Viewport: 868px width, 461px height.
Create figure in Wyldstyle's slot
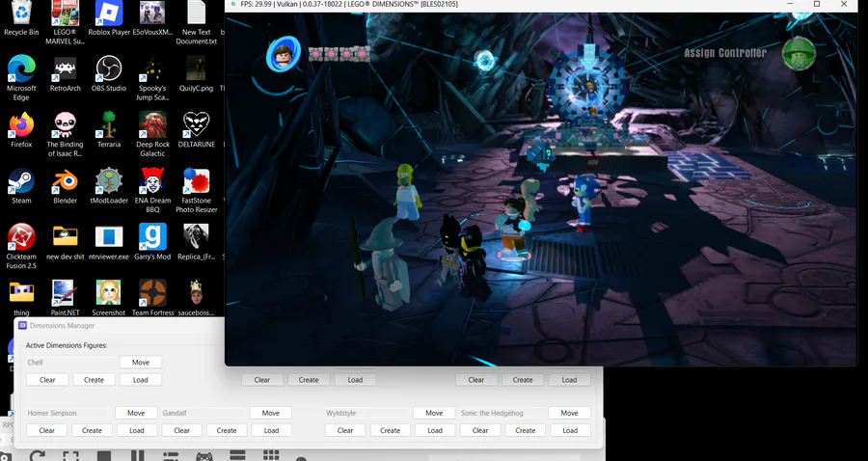[x=391, y=430]
